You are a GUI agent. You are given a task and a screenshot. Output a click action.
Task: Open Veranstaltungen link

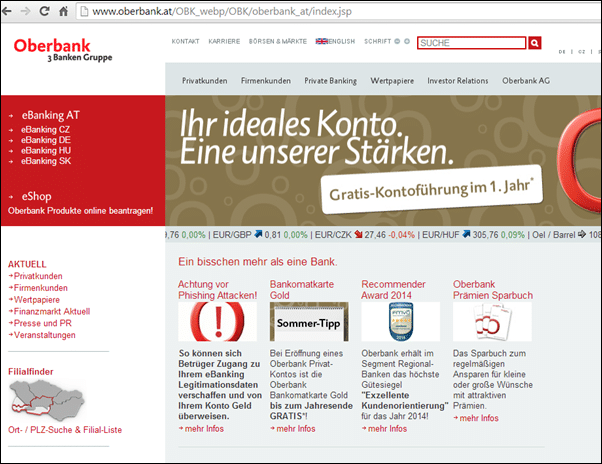[x=45, y=335]
